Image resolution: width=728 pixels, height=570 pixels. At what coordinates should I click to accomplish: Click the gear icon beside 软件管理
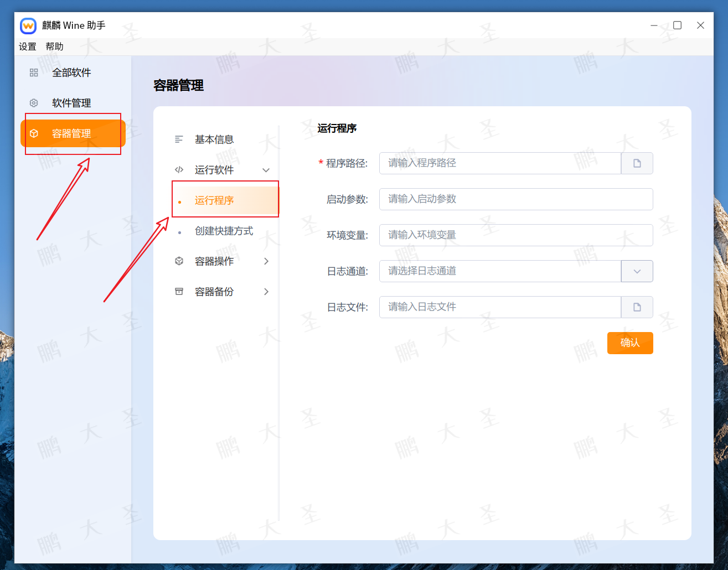pos(34,103)
